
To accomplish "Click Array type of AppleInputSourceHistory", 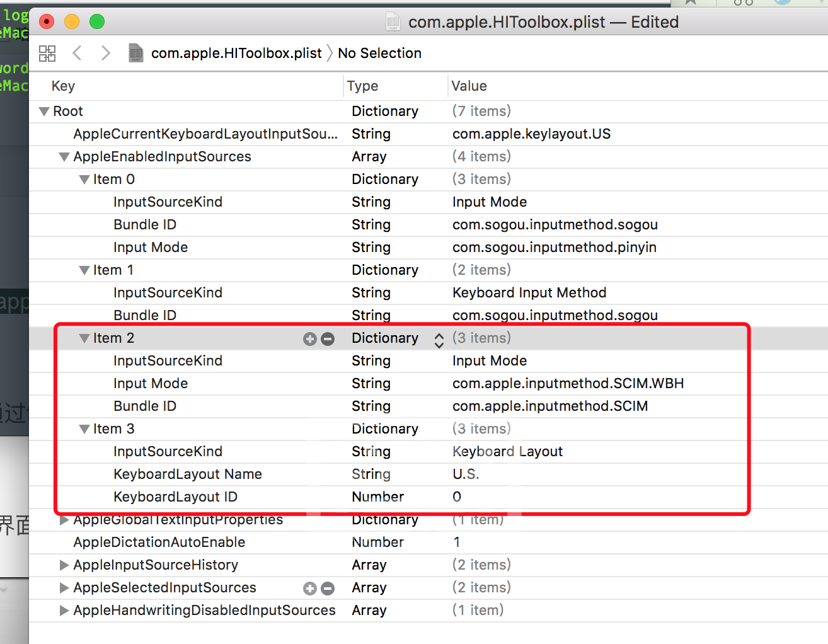I will [369, 565].
